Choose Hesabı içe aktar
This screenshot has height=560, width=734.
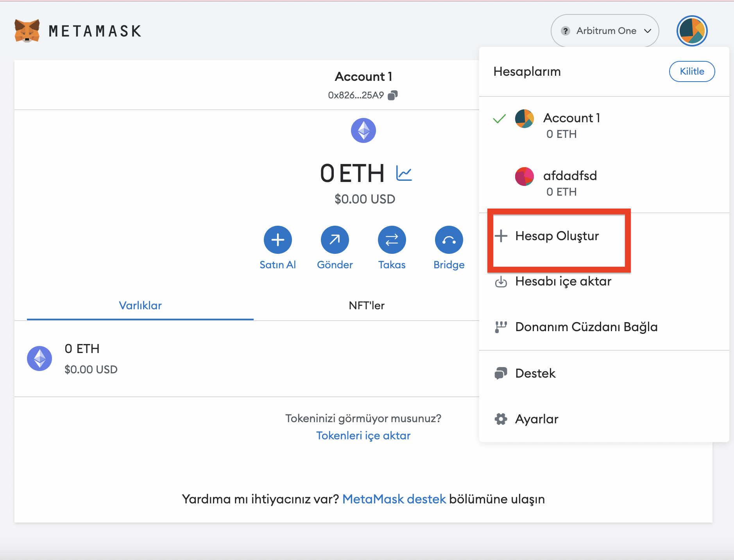[604, 281]
